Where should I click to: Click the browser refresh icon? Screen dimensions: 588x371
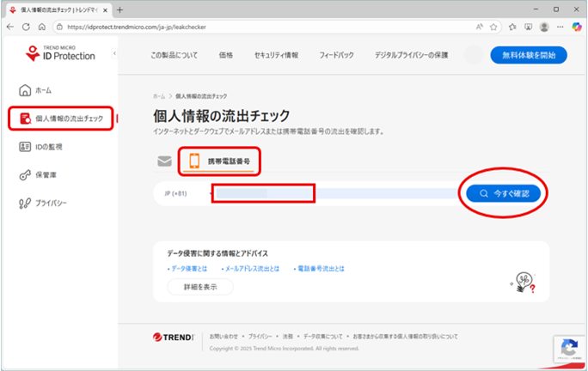(26, 27)
